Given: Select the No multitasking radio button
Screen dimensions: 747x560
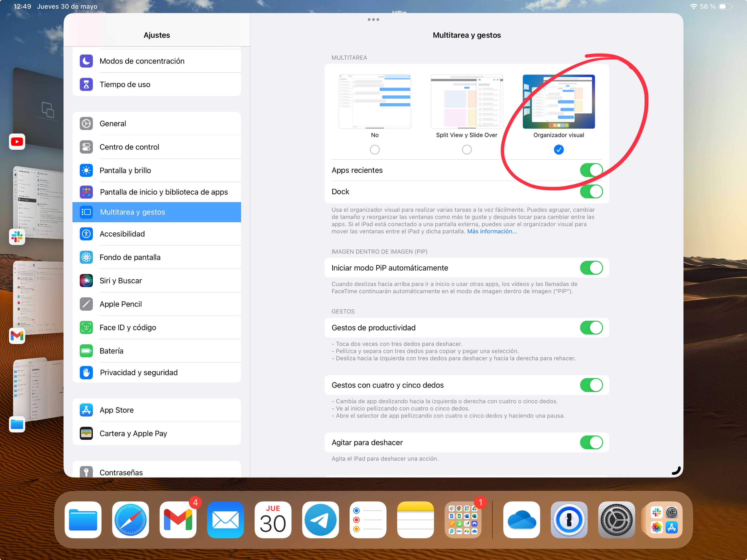Looking at the screenshot, I should tap(374, 150).
